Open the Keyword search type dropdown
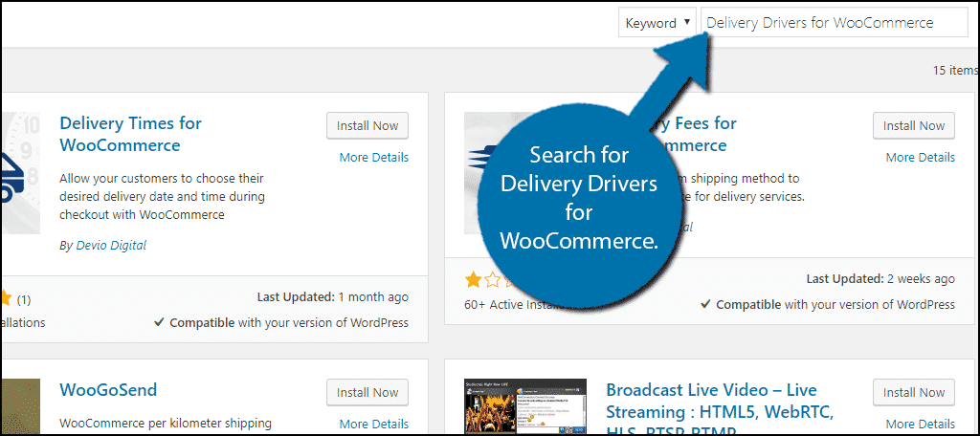The image size is (980, 436). [657, 23]
